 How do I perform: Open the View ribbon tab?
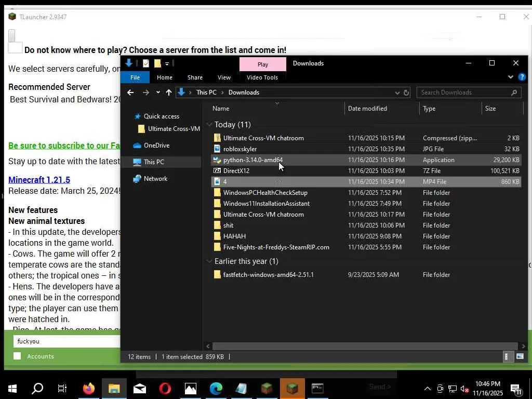[224, 77]
